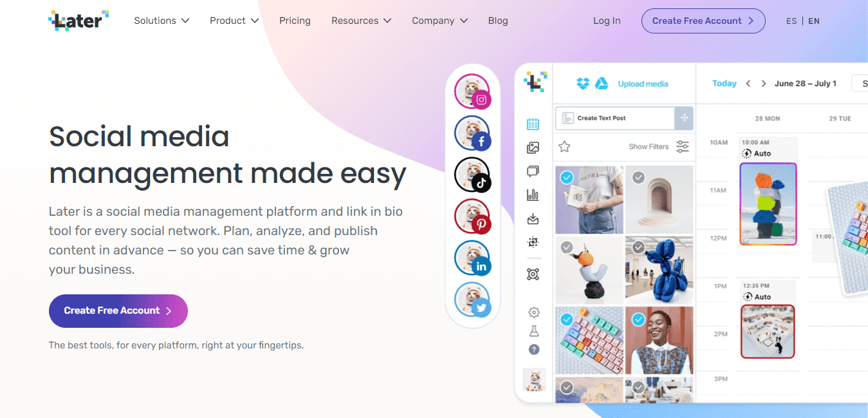Click the Dropbox upload icon

(x=583, y=84)
